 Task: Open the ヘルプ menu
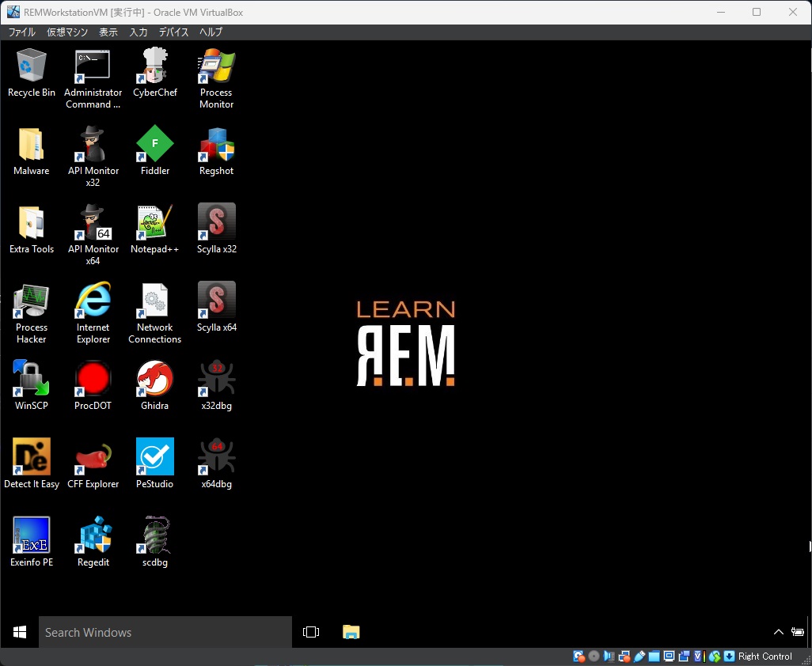click(211, 32)
